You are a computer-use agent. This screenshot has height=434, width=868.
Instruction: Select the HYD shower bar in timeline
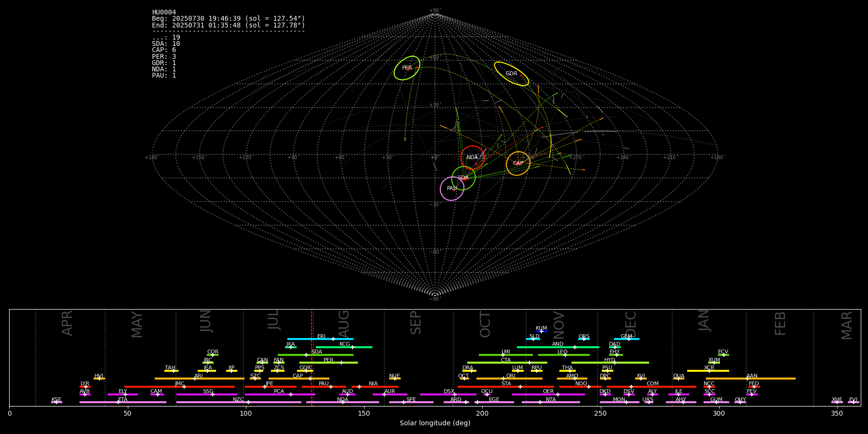point(610,363)
